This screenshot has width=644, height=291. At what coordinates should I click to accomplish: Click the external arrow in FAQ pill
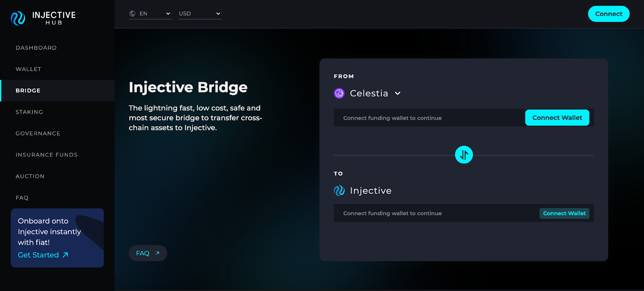point(157,253)
